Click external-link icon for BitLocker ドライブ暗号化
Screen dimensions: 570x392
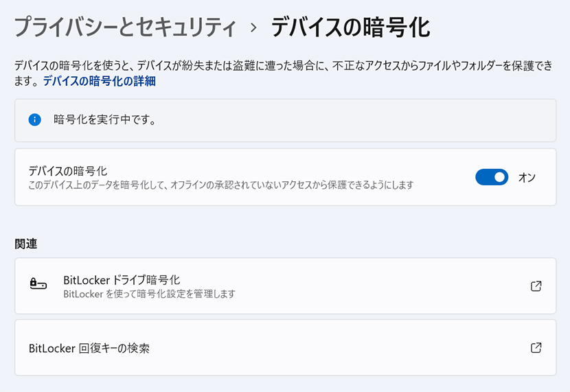click(536, 286)
